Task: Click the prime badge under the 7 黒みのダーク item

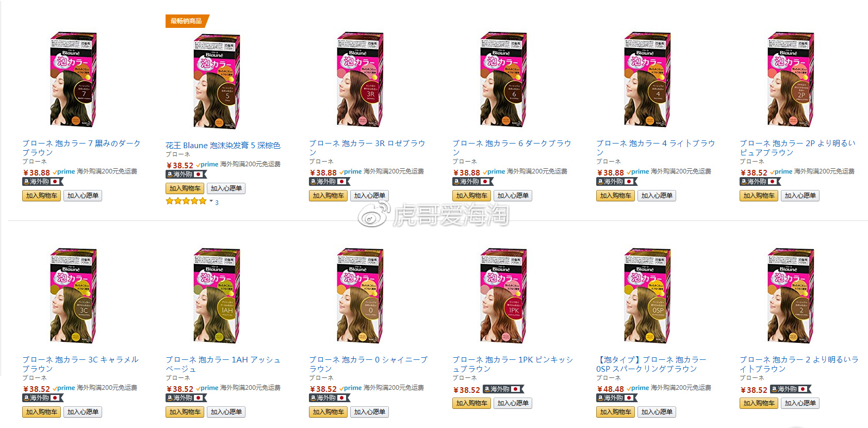Action: pos(64,171)
